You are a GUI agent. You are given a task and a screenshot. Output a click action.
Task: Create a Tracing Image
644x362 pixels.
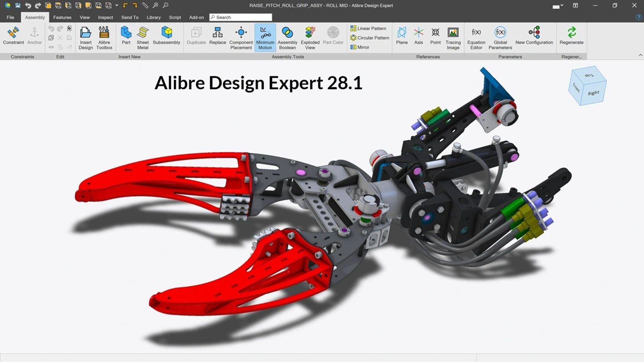[x=453, y=36]
